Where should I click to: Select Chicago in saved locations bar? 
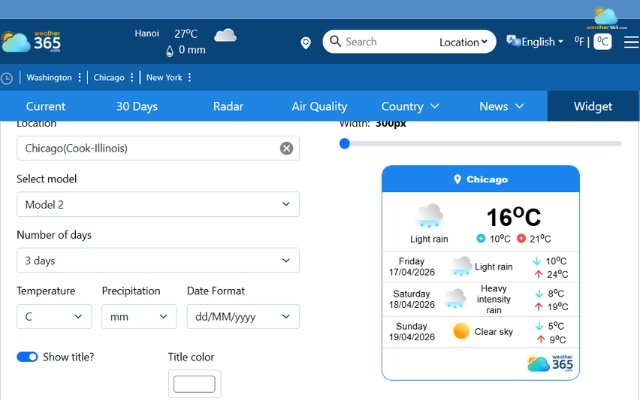pyautogui.click(x=109, y=78)
